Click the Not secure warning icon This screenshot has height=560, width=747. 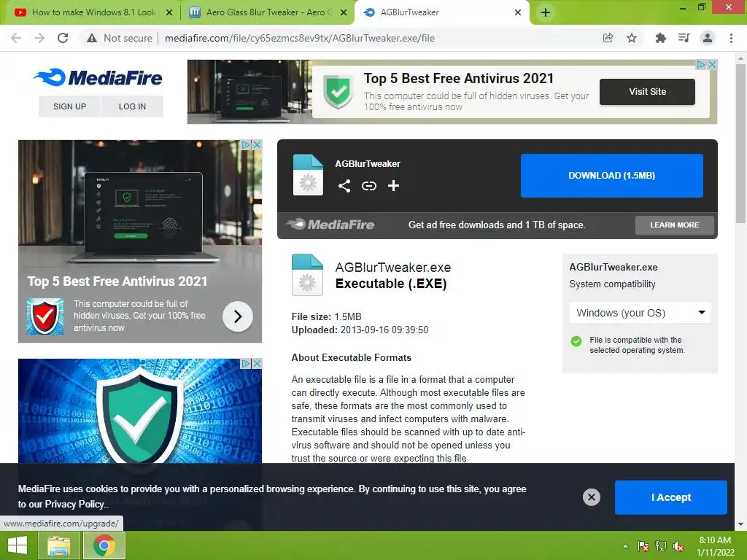(92, 38)
